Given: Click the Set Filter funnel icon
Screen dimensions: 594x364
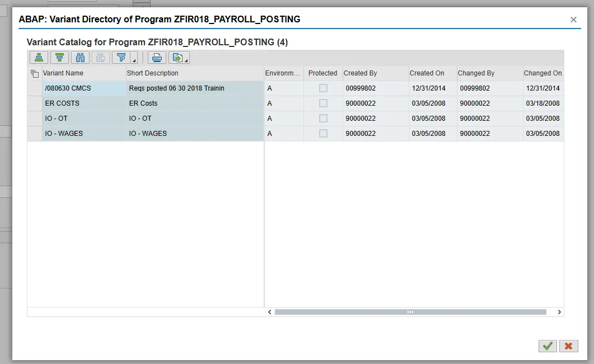Looking at the screenshot, I should pyautogui.click(x=121, y=58).
